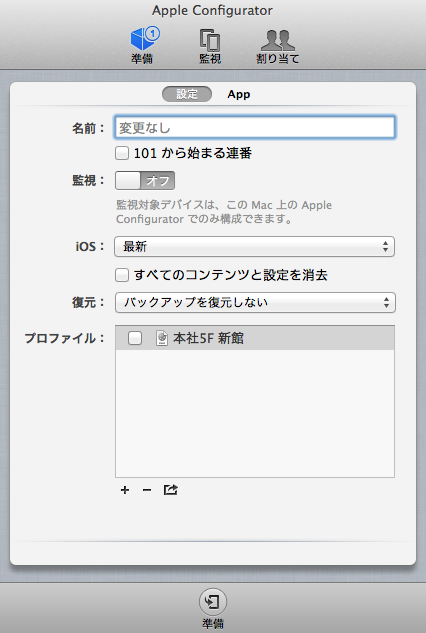This screenshot has width=426, height=633.
Task: Select the 設定 tab
Action: coord(187,94)
